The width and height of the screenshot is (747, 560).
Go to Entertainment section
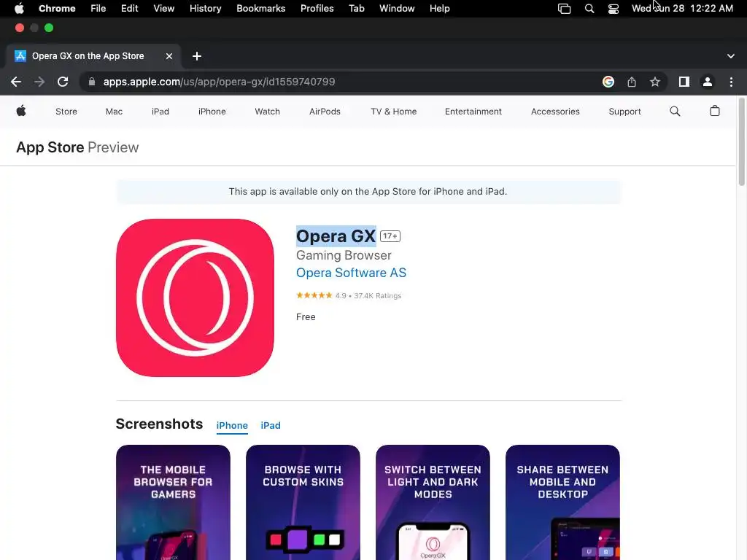point(473,112)
